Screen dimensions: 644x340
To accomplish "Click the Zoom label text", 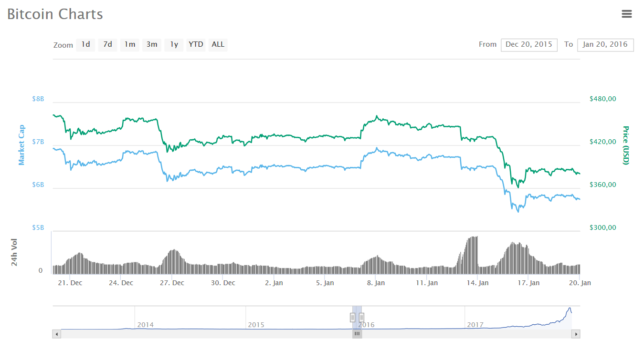I will click(x=63, y=45).
